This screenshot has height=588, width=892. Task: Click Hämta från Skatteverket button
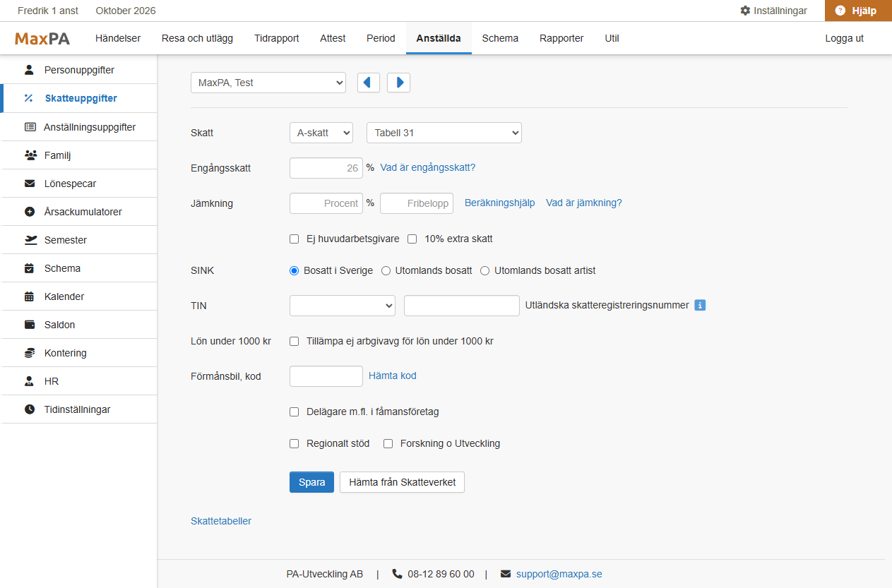point(403,482)
